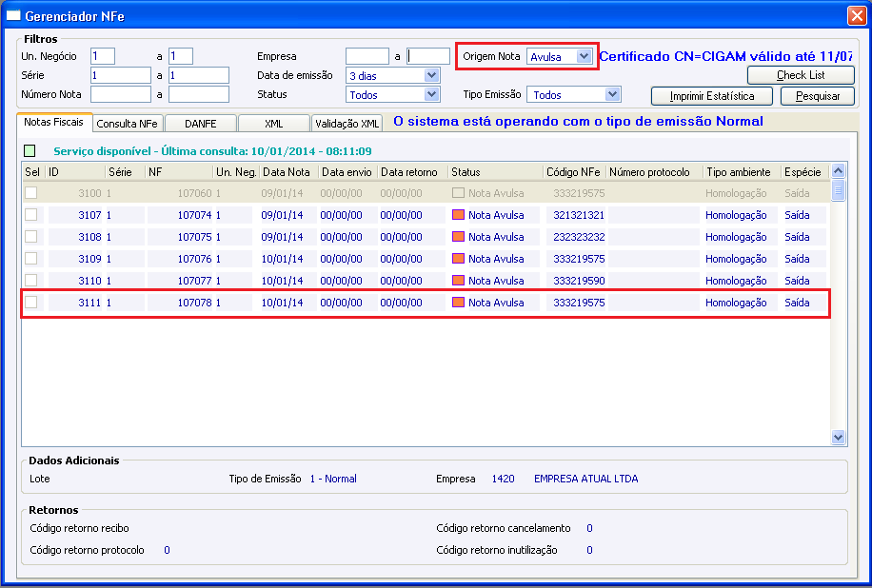Click the Empresa end field

(428, 56)
